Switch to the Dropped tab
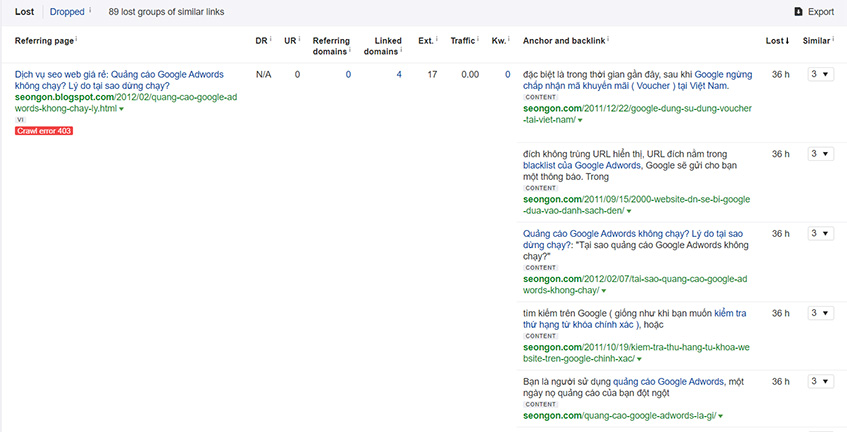 coord(67,11)
